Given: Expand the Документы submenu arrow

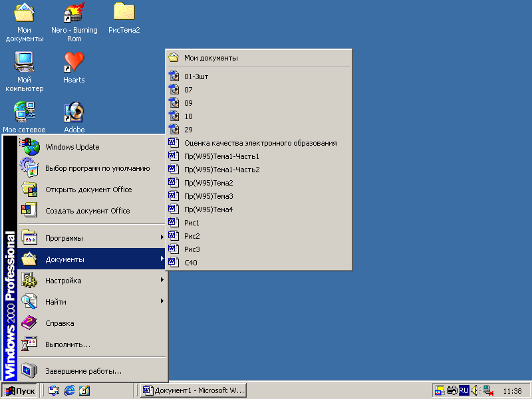Looking at the screenshot, I should (162, 259).
